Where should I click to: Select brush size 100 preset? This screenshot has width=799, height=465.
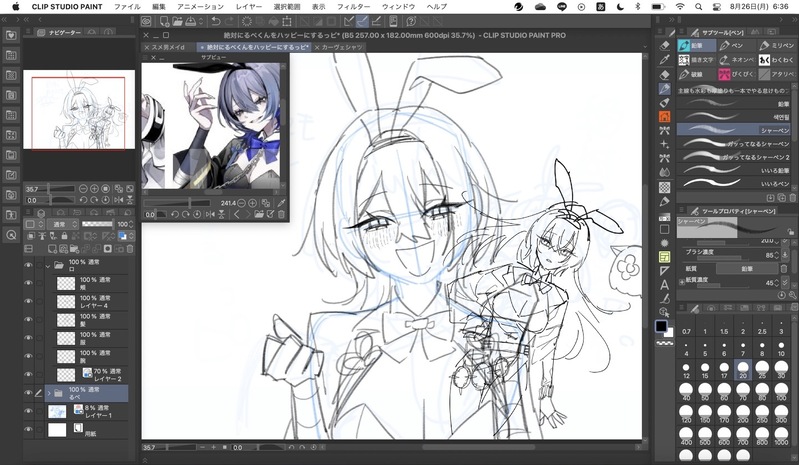tap(781, 392)
